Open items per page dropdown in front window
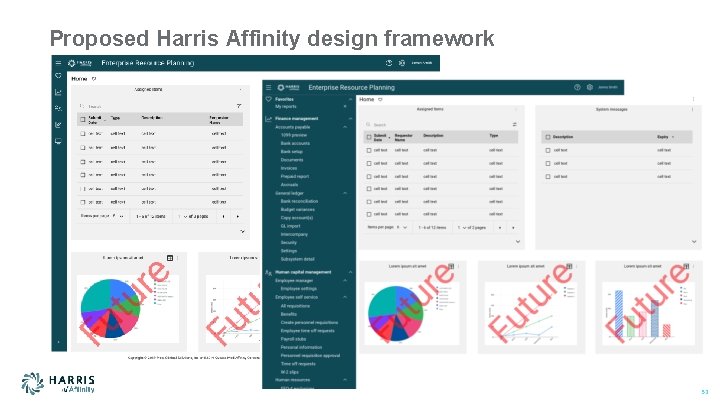The image size is (720, 405). point(402,227)
